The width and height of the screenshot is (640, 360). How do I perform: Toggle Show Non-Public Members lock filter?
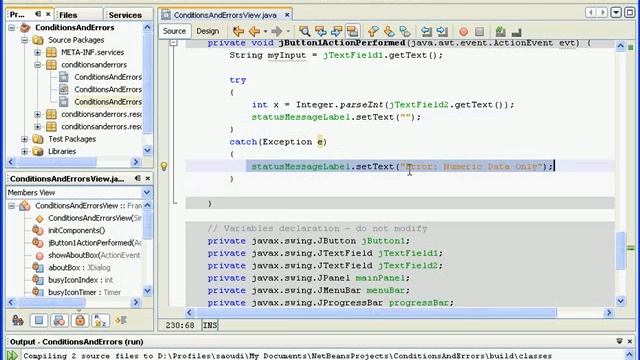point(80,320)
